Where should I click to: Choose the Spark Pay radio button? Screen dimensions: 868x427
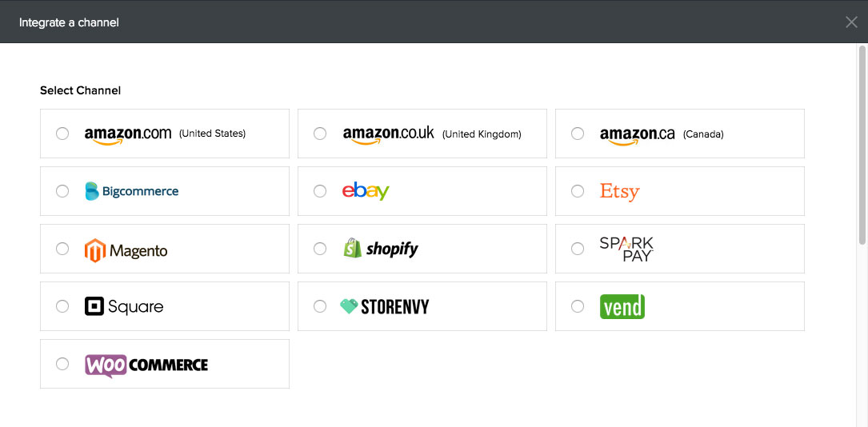[x=578, y=249]
